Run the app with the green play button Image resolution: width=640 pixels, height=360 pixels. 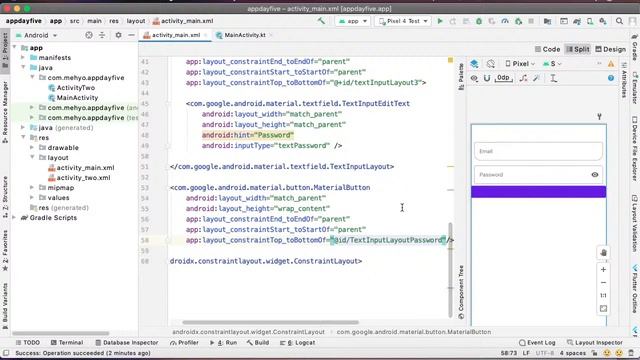click(440, 21)
